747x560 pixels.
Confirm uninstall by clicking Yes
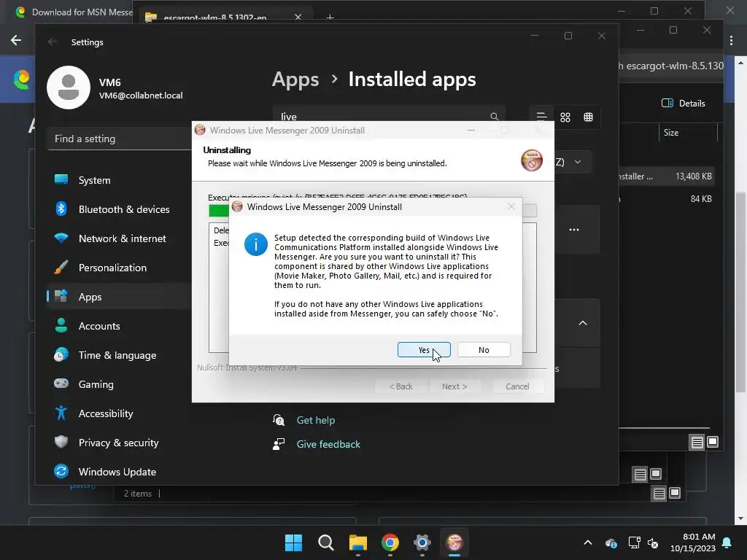pyautogui.click(x=424, y=349)
